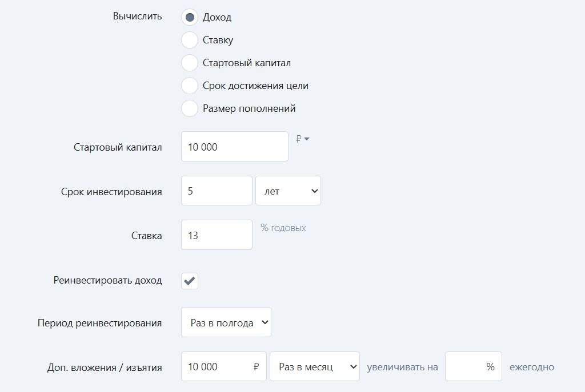Open the лет period unit dropdown
Viewport: 585px width, 392px height.
click(288, 191)
